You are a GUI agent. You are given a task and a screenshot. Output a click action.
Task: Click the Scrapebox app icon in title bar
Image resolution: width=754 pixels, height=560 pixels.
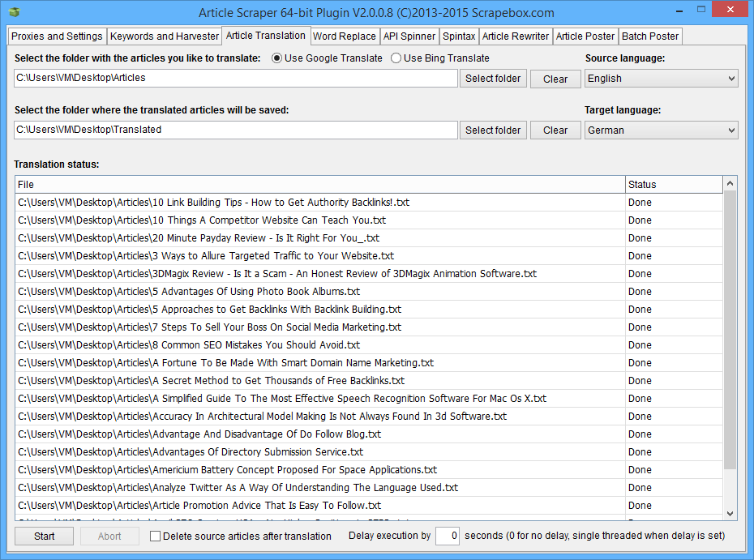click(x=15, y=13)
